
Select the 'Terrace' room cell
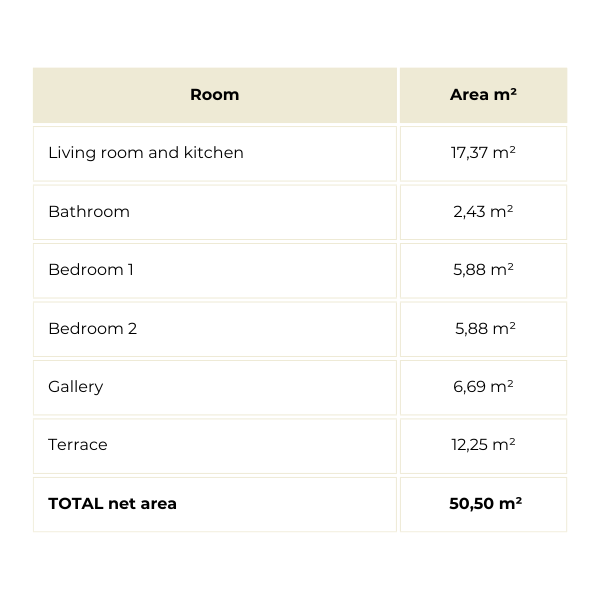point(77,445)
